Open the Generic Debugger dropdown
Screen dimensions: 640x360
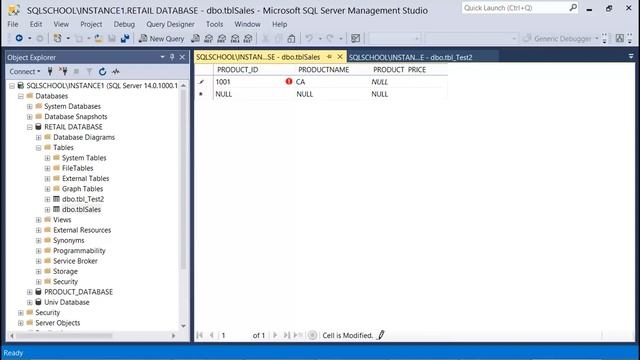point(596,38)
